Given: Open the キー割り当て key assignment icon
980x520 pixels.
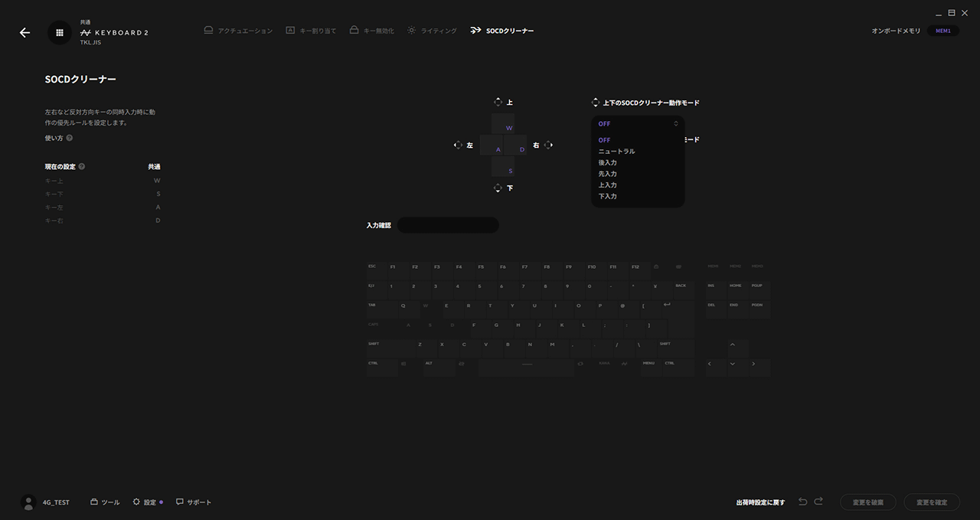Looking at the screenshot, I should pos(289,30).
